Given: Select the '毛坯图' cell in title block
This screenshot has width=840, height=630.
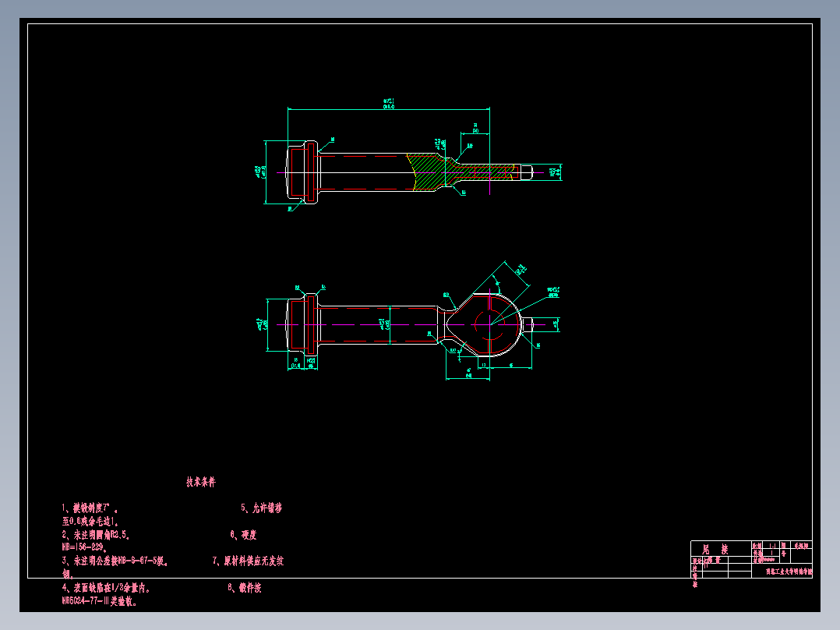Looking at the screenshot, I should click(x=802, y=545).
